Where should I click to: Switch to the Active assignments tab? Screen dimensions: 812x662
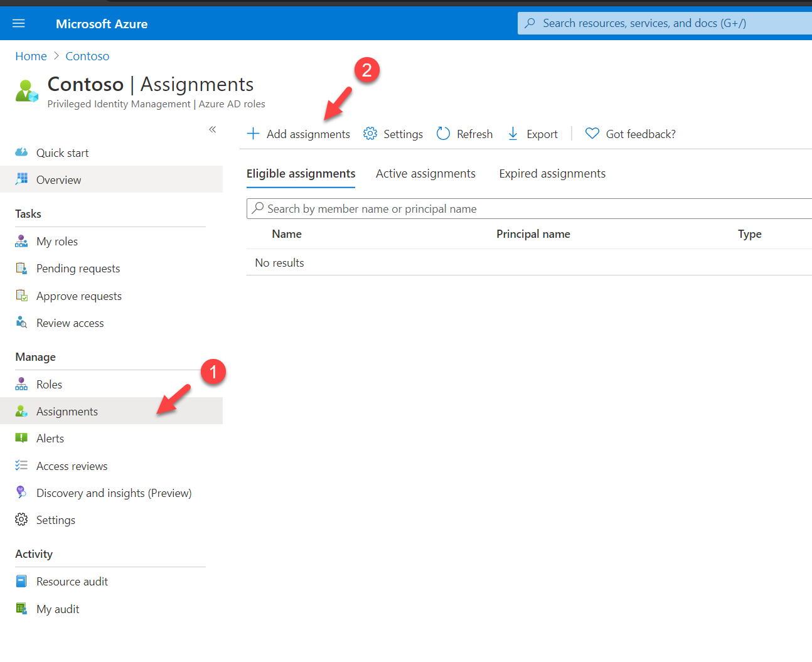point(425,173)
